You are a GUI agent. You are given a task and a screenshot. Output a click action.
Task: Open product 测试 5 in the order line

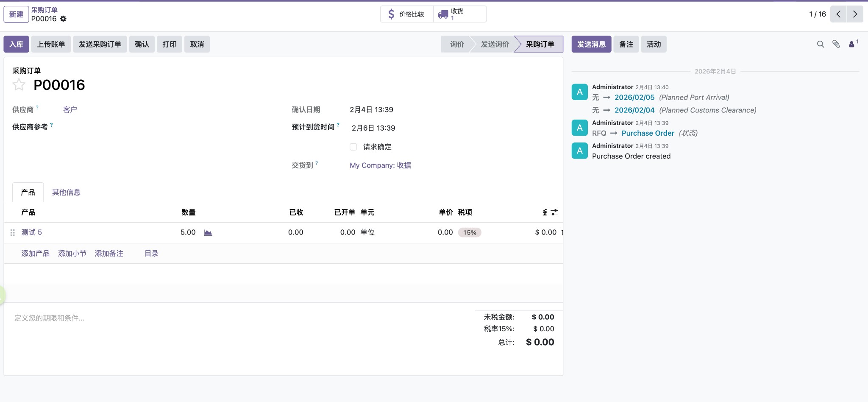point(31,232)
